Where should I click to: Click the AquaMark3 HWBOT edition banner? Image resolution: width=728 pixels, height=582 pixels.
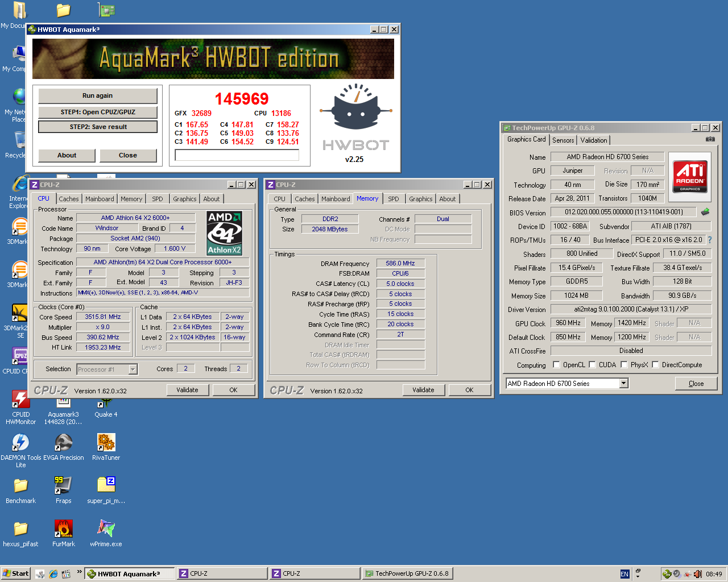(x=213, y=59)
